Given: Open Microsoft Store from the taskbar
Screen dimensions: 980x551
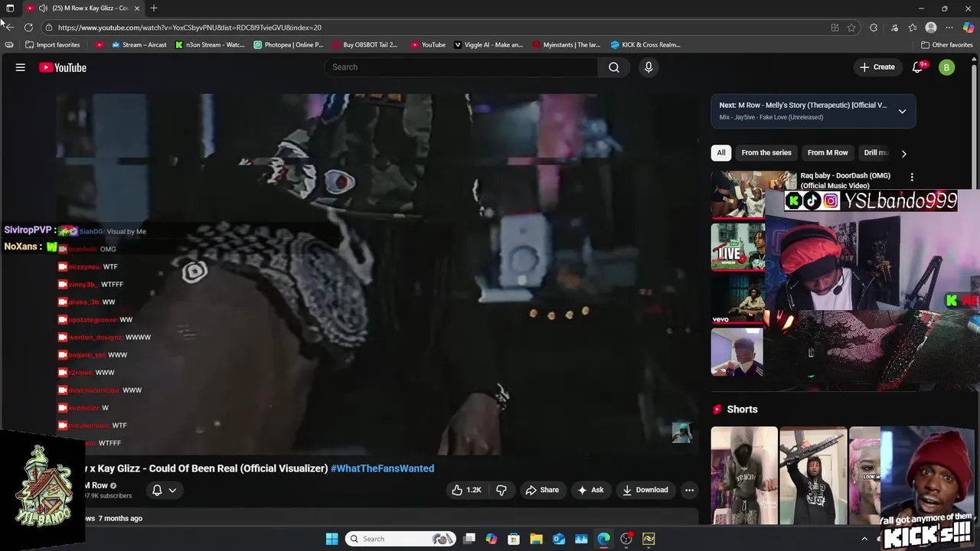Looking at the screenshot, I should click(514, 539).
